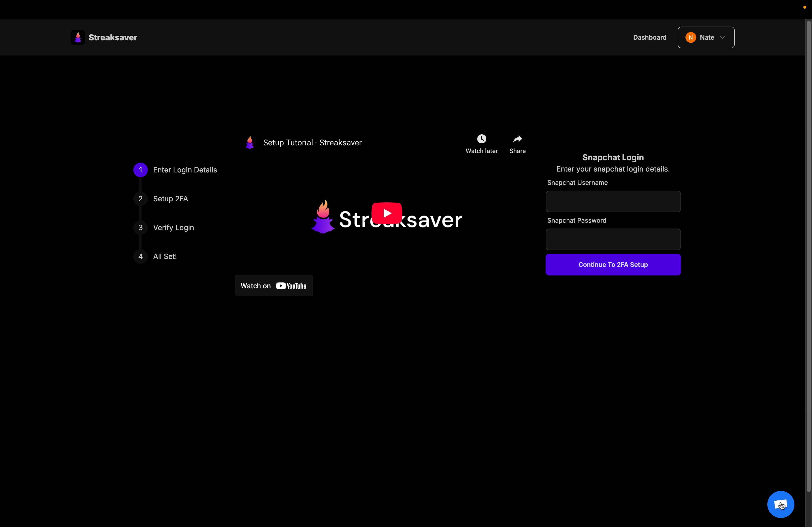Go to Dashboard
This screenshot has height=527, width=812.
(650, 37)
